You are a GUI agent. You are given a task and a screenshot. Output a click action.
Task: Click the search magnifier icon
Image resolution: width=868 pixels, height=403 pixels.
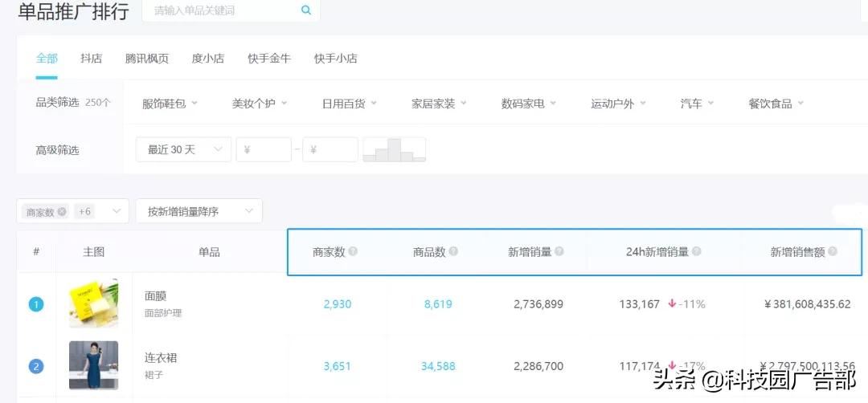[306, 10]
